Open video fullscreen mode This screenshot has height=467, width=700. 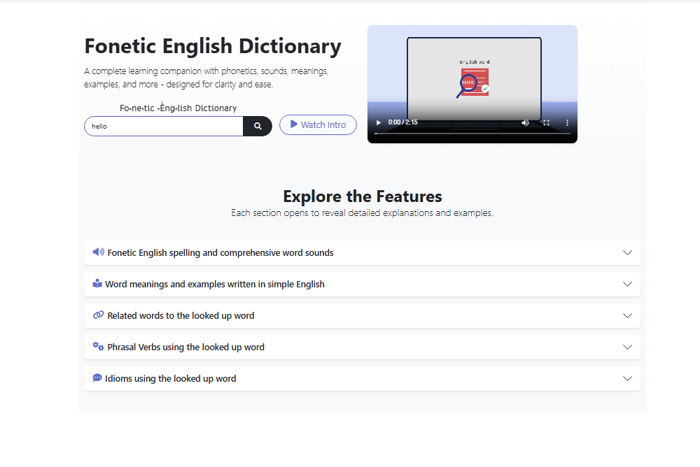(x=546, y=122)
